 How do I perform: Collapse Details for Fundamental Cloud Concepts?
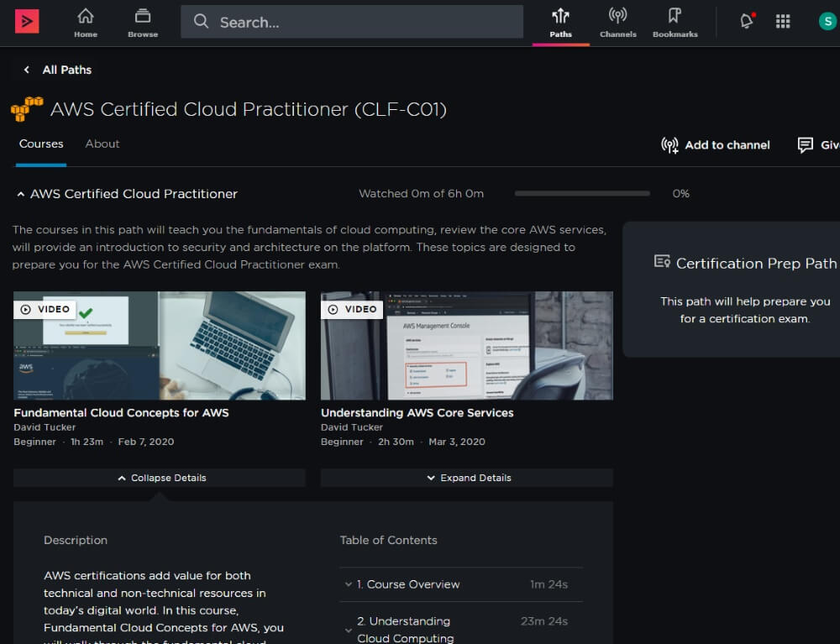coord(160,478)
